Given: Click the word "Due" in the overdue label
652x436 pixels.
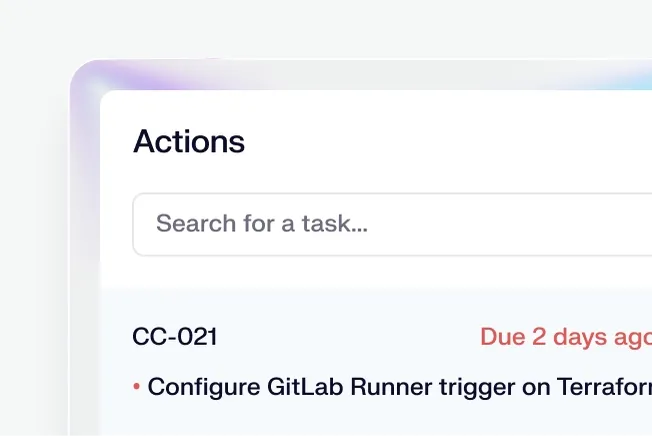Looking at the screenshot, I should [502, 338].
